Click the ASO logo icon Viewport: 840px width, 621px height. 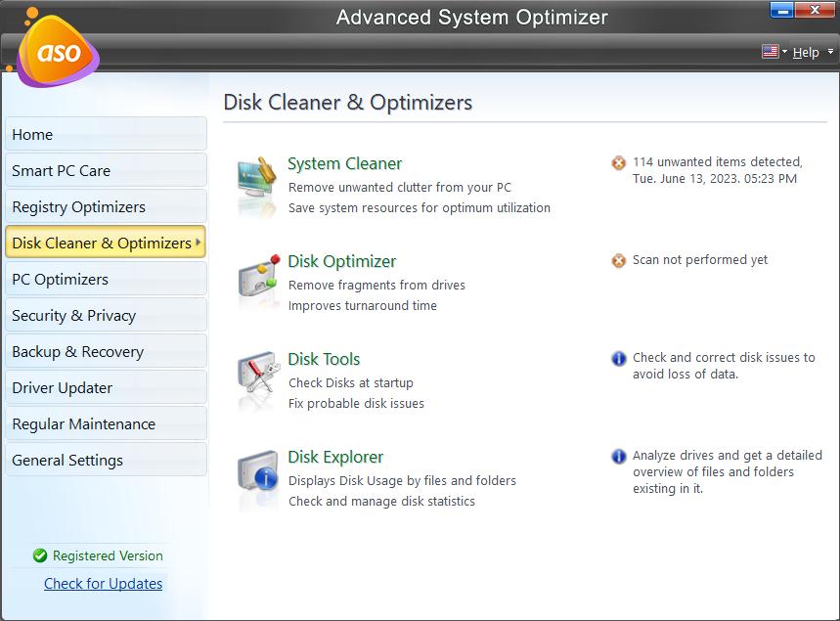click(58, 52)
